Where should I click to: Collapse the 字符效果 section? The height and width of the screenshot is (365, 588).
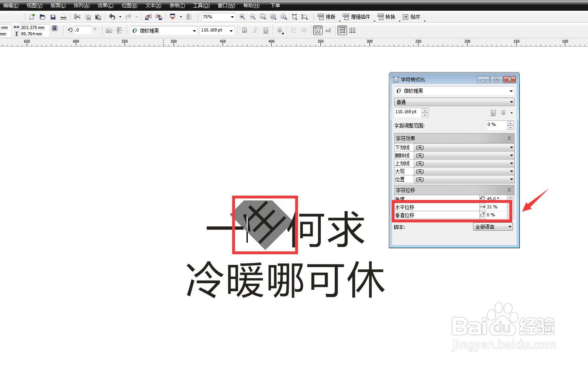(x=509, y=138)
